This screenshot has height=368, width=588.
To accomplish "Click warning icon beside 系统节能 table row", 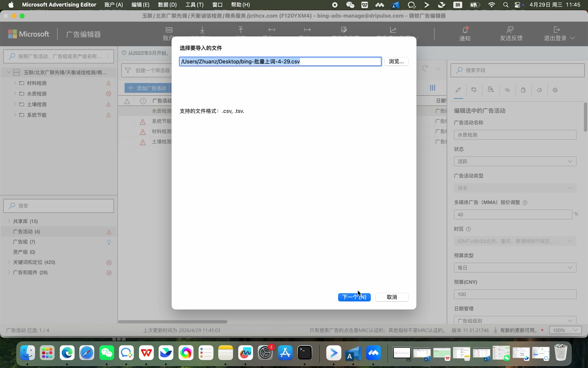I will (x=143, y=121).
